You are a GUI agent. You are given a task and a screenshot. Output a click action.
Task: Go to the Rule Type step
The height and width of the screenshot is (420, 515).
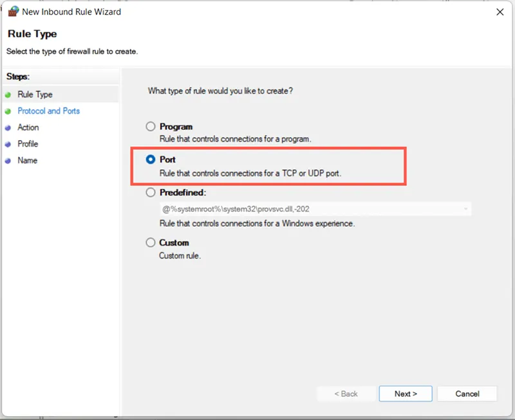35,95
